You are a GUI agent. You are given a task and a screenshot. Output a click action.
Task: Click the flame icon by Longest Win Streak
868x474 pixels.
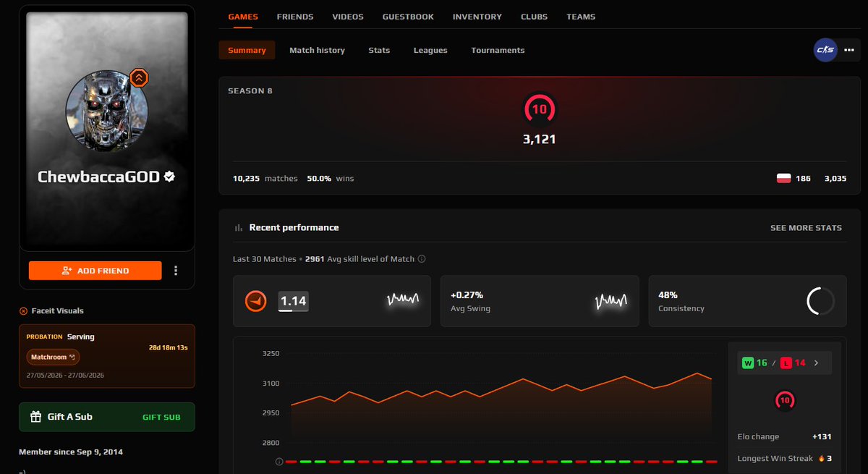click(822, 459)
